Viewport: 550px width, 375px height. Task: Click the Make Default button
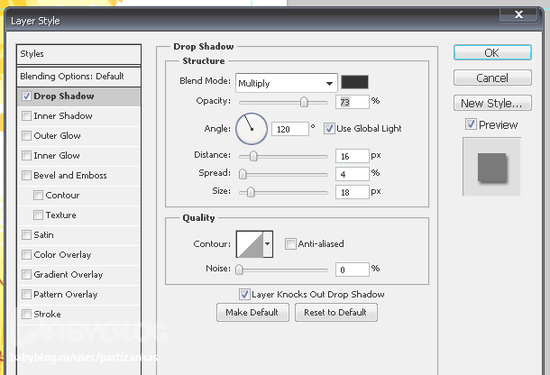point(253,312)
